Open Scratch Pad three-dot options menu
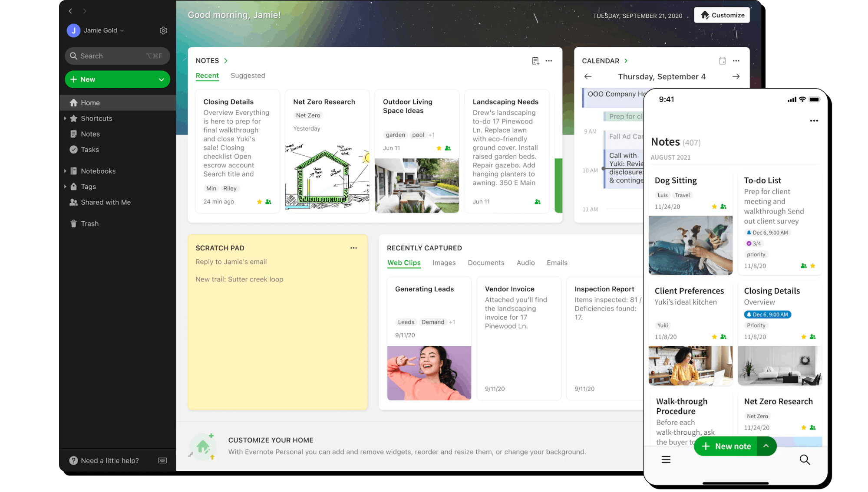 coord(353,248)
